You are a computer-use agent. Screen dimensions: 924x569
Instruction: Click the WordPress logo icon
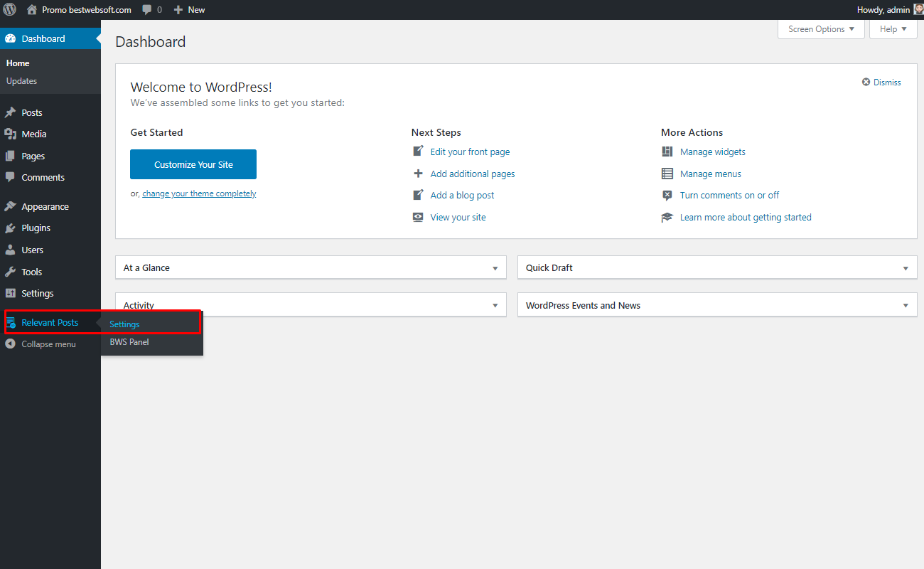10,10
